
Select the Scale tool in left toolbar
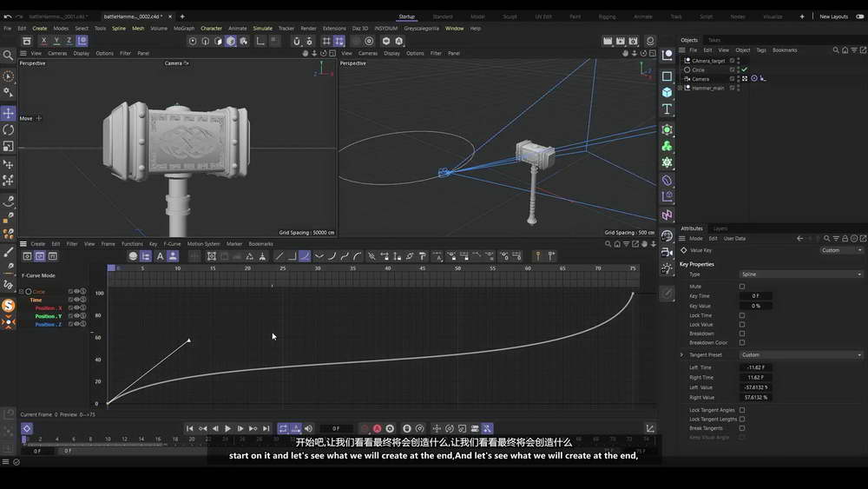click(x=9, y=146)
